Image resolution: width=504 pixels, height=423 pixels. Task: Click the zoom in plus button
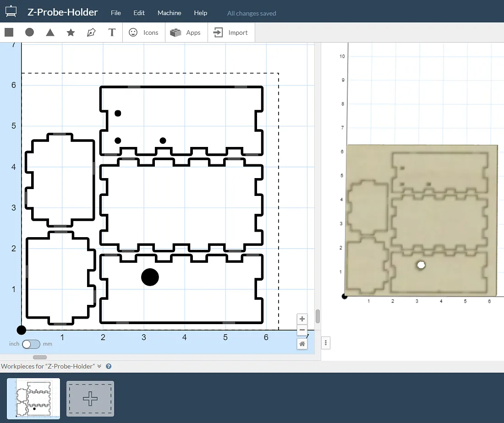(x=302, y=319)
